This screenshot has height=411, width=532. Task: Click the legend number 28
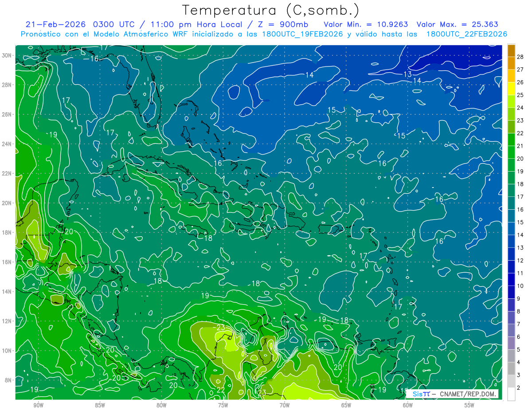pos(520,57)
